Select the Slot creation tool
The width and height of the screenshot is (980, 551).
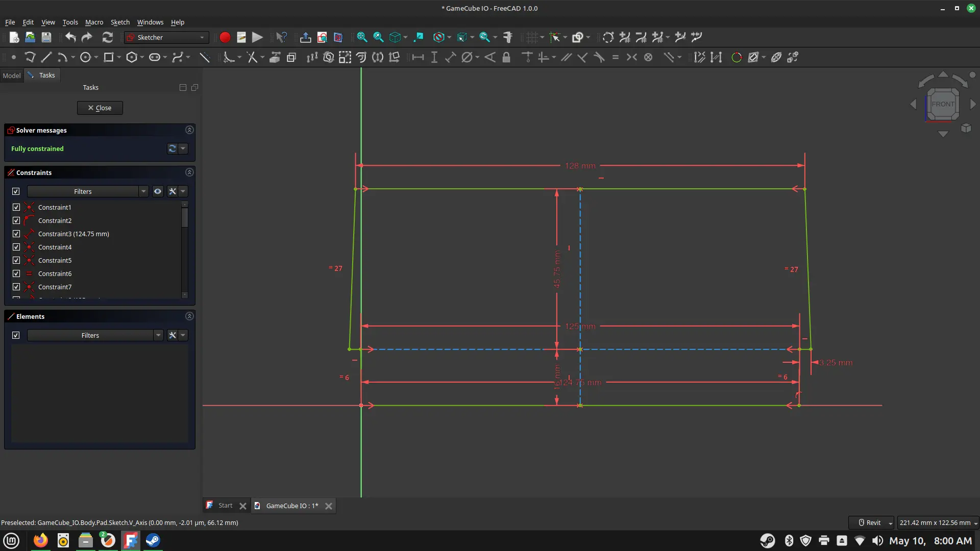tap(155, 57)
